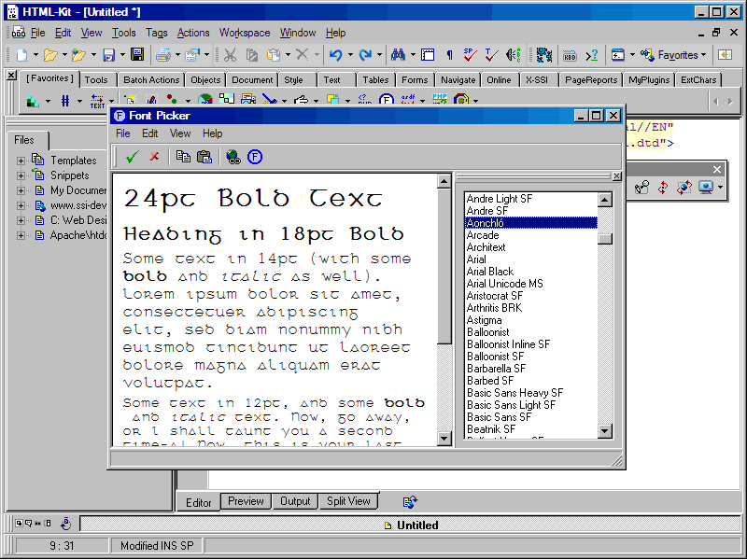Select Balloonist SF in font list
This screenshot has height=560, width=747.
(x=530, y=357)
